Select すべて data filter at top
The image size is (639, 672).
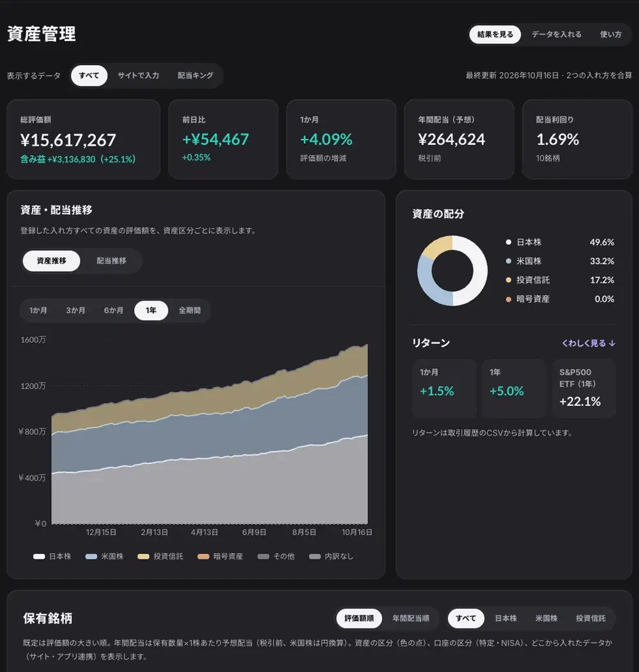point(89,75)
